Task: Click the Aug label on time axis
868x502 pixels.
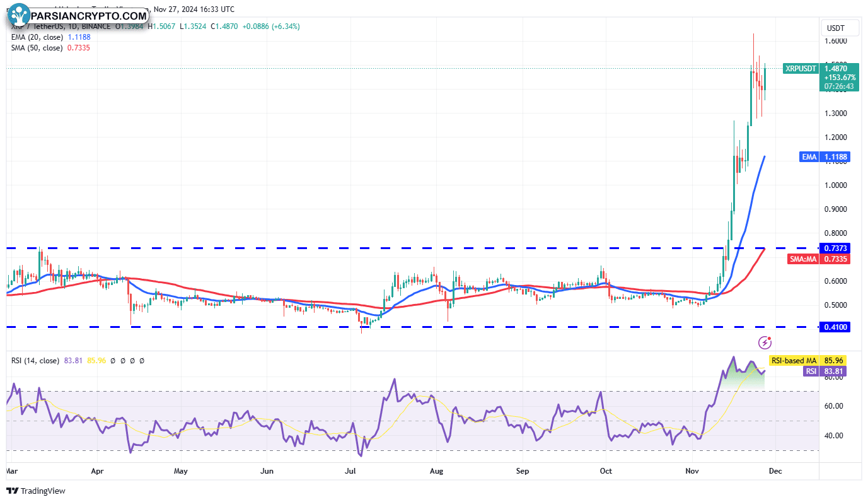Action: 436,471
